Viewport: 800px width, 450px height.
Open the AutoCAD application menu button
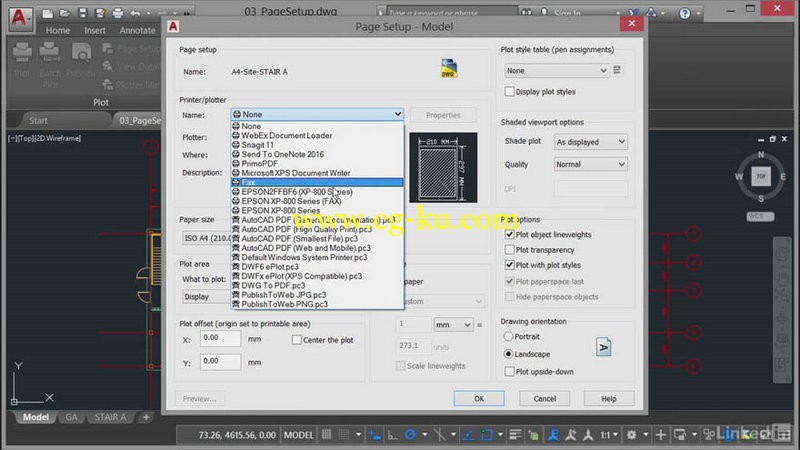click(x=19, y=19)
